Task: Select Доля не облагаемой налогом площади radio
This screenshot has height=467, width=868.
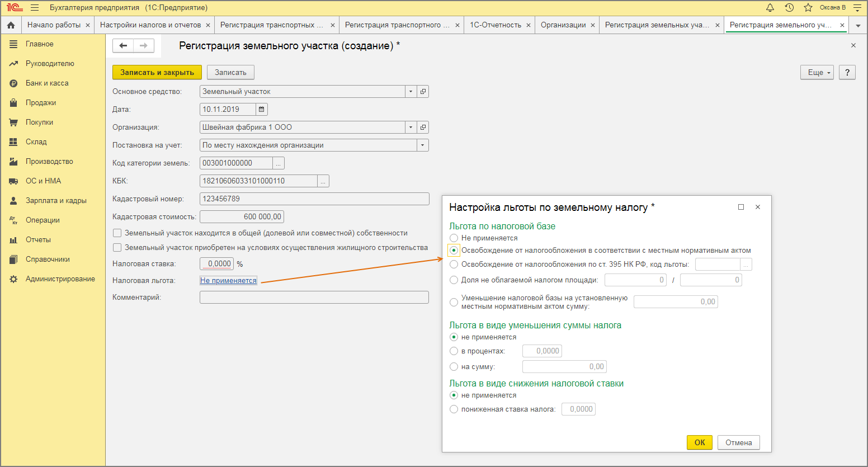Action: tap(454, 280)
